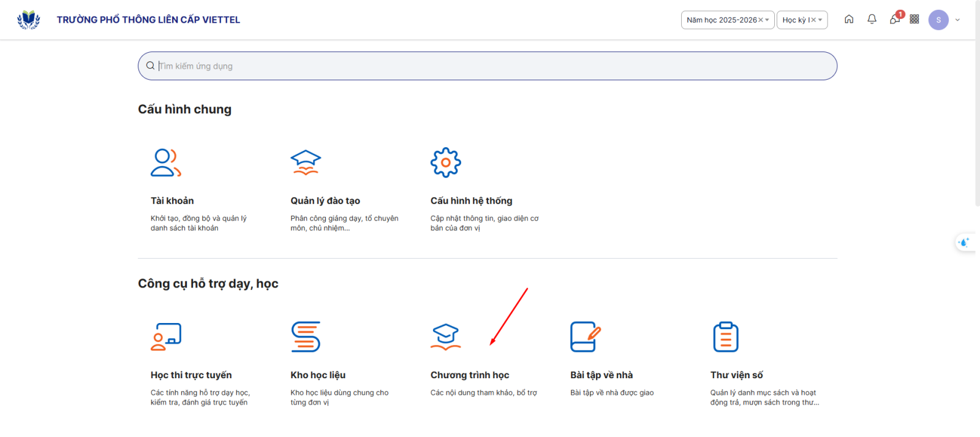
Task: Open the apps grid menu
Action: 914,20
